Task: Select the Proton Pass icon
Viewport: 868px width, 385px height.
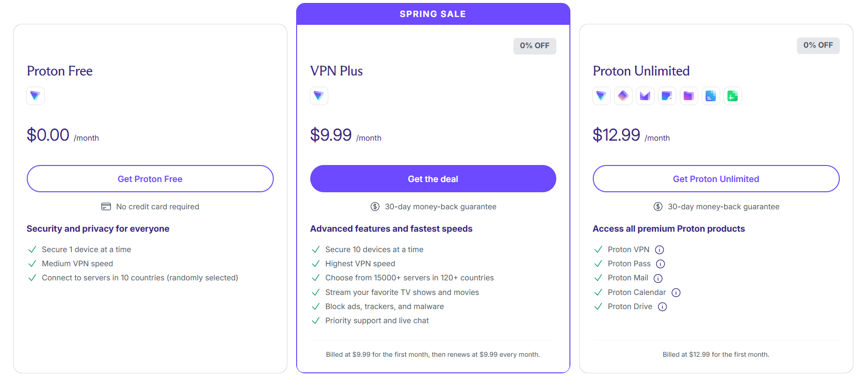Action: tap(623, 96)
